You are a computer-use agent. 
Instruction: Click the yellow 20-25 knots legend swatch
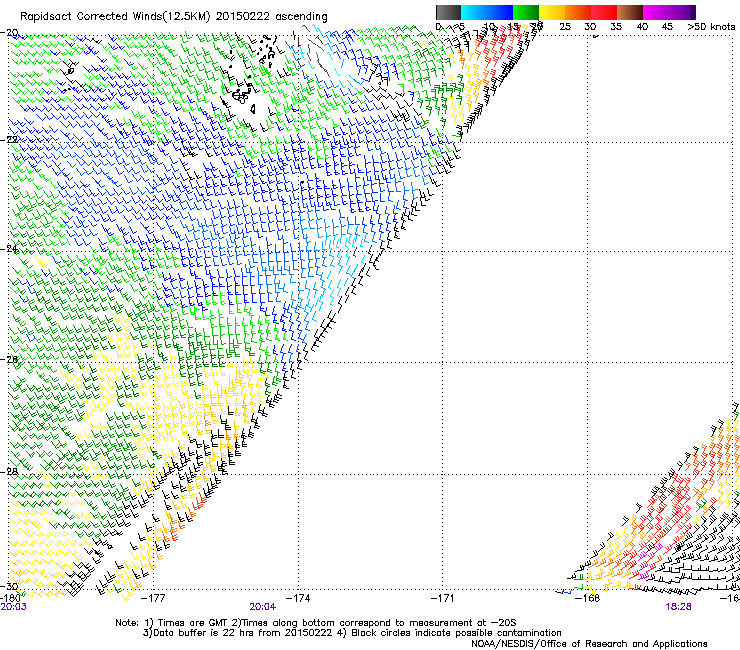click(x=551, y=12)
